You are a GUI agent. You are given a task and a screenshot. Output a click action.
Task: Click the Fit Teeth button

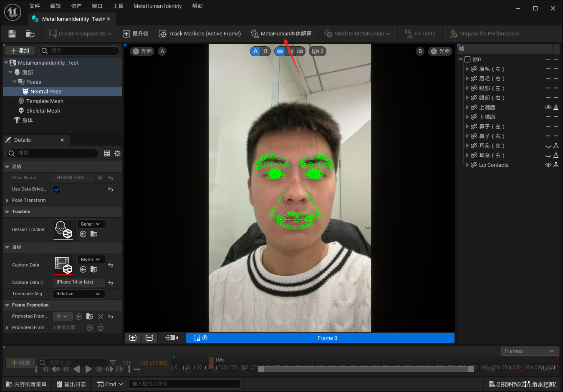click(420, 34)
